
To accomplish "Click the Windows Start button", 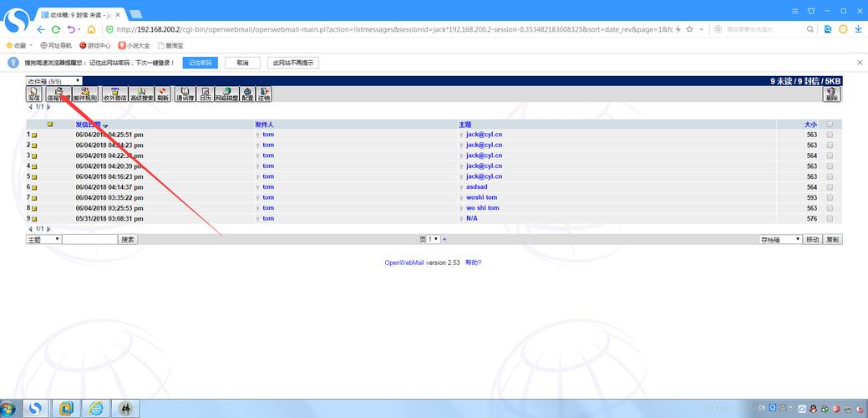I will (x=8, y=409).
